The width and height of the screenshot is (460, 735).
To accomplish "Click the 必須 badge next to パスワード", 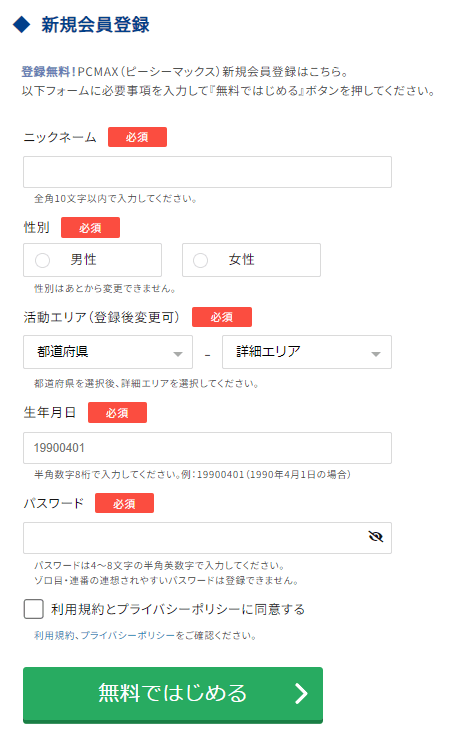I will pos(124,503).
